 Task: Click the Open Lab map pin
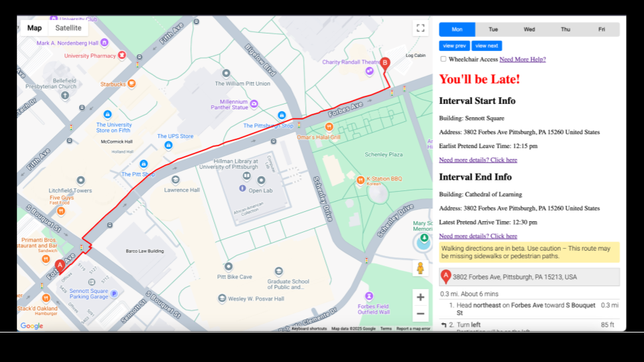tap(261, 180)
